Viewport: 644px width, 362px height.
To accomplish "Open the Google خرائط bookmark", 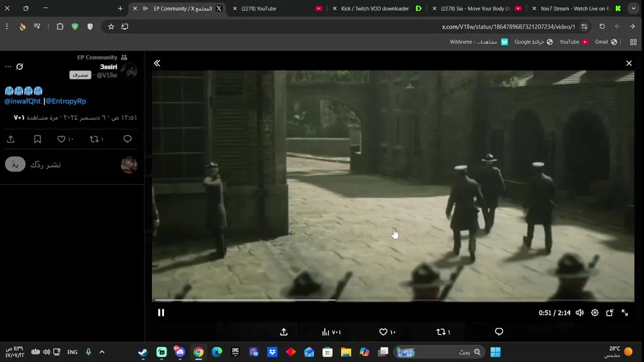I will (533, 42).
